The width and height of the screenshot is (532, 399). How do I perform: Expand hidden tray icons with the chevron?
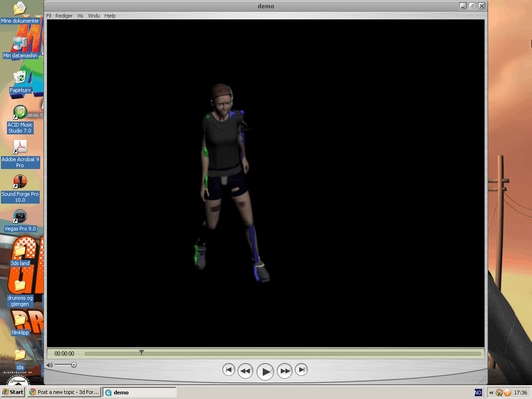pos(491,393)
